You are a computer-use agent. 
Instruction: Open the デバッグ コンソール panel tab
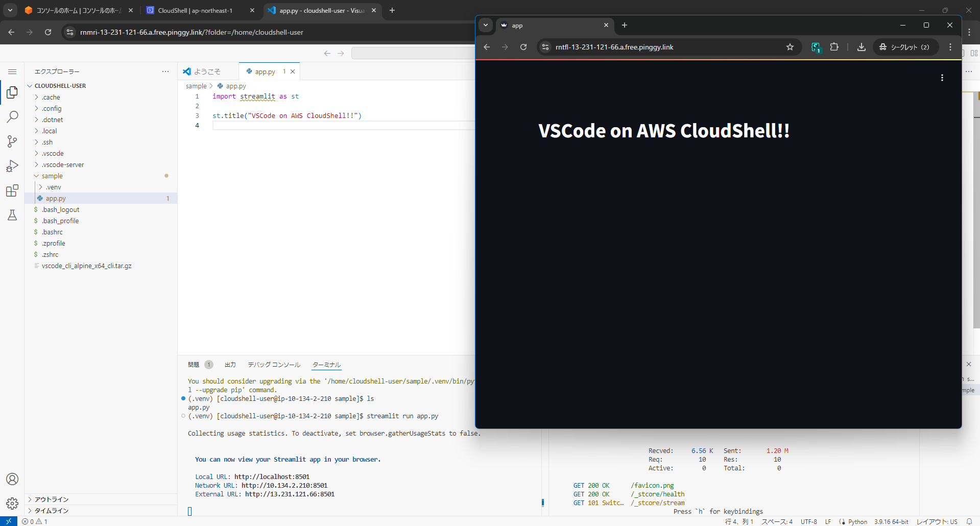(x=274, y=365)
